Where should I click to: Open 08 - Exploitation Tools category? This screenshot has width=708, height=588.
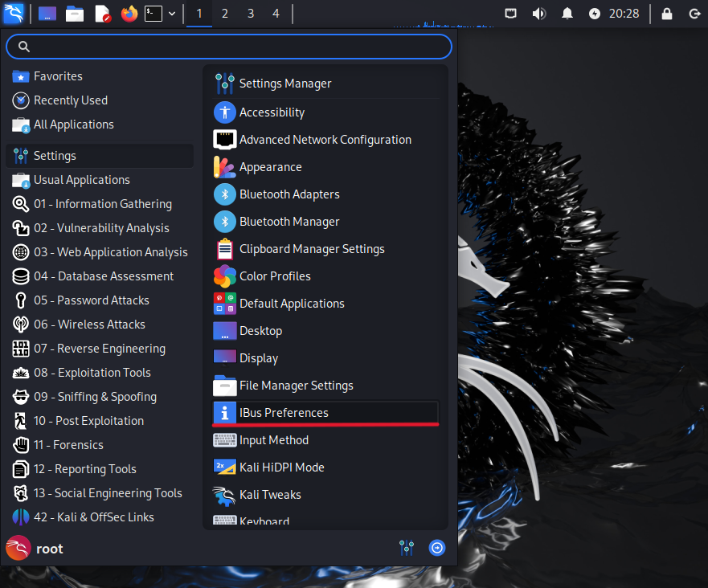[x=100, y=372]
